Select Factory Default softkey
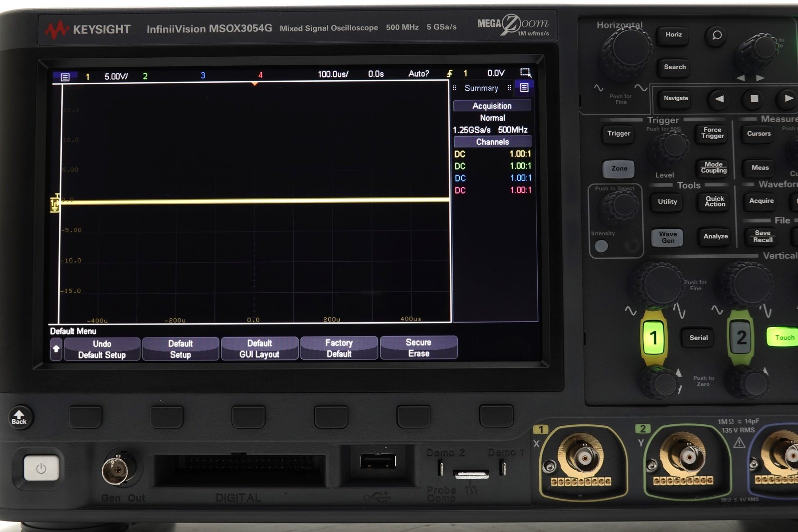The image size is (798, 532). click(x=339, y=348)
